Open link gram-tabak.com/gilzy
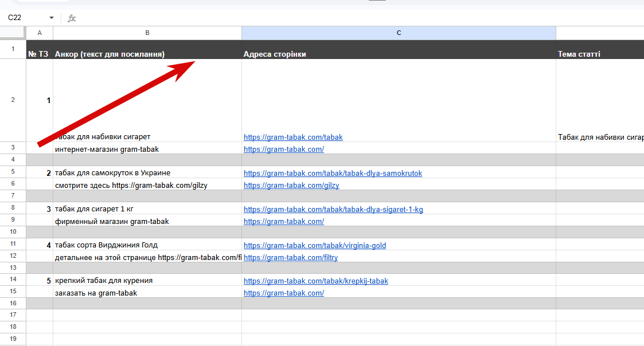The height and width of the screenshot is (346, 644). [x=291, y=185]
